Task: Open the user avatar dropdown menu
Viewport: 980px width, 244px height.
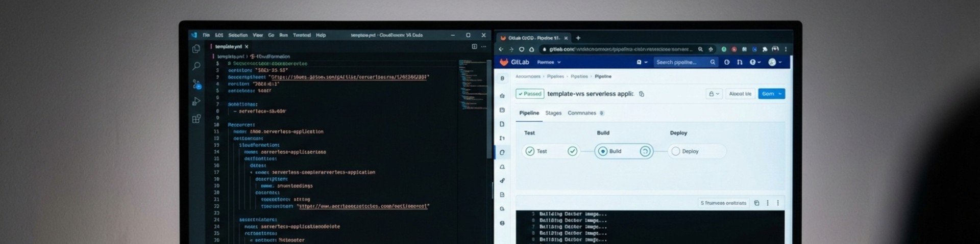Action: (x=775, y=62)
